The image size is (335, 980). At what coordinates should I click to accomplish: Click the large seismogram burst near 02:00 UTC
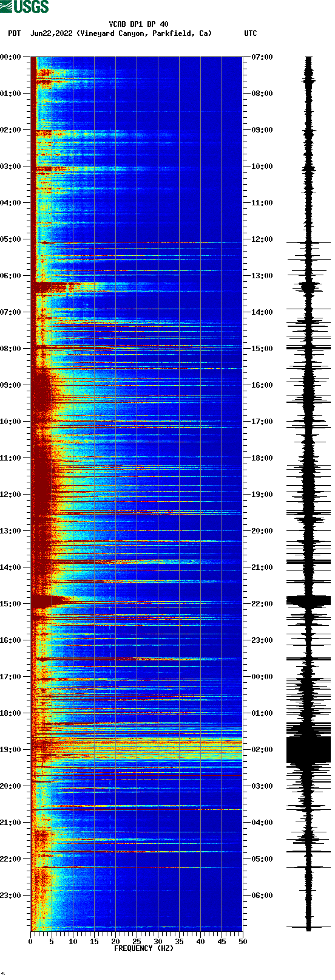[x=308, y=750]
